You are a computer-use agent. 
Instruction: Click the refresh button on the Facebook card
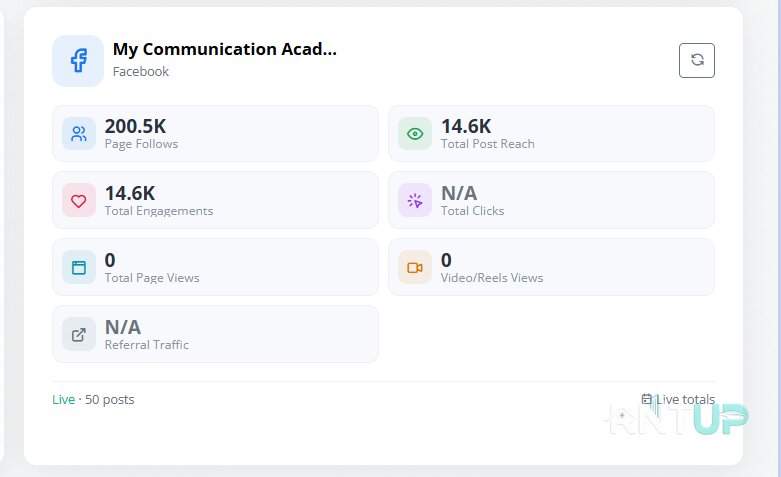696,60
